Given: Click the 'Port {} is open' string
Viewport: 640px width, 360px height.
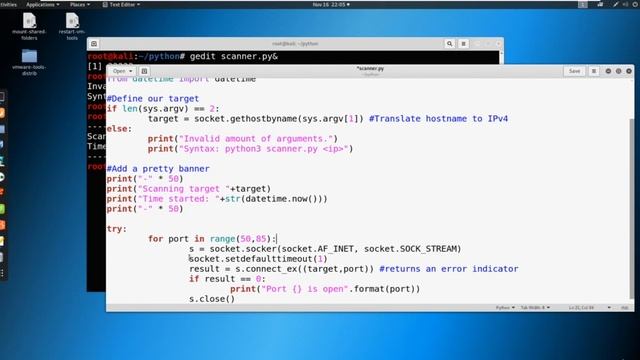Looking at the screenshot, I should point(304,289).
